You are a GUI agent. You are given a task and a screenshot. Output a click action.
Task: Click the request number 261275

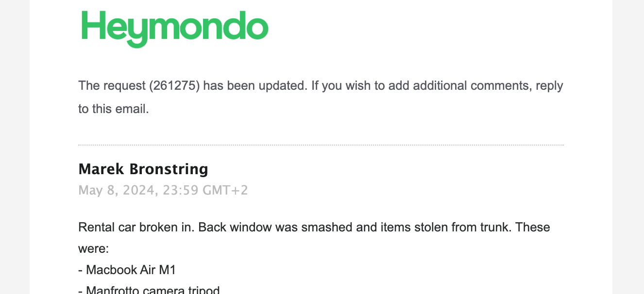pyautogui.click(x=174, y=86)
